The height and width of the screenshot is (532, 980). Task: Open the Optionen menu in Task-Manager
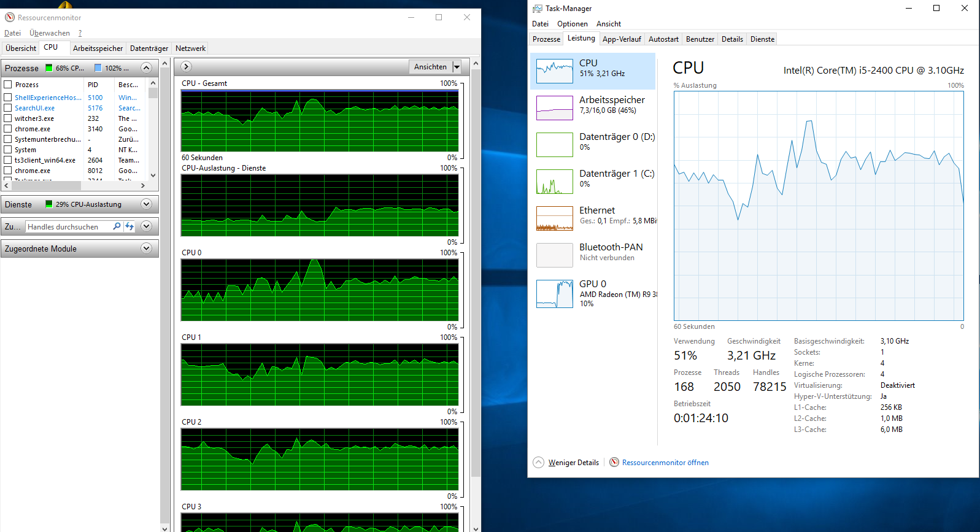(x=572, y=24)
